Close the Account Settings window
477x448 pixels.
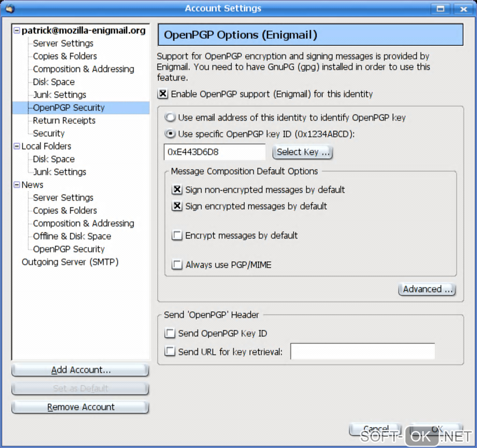463,8
